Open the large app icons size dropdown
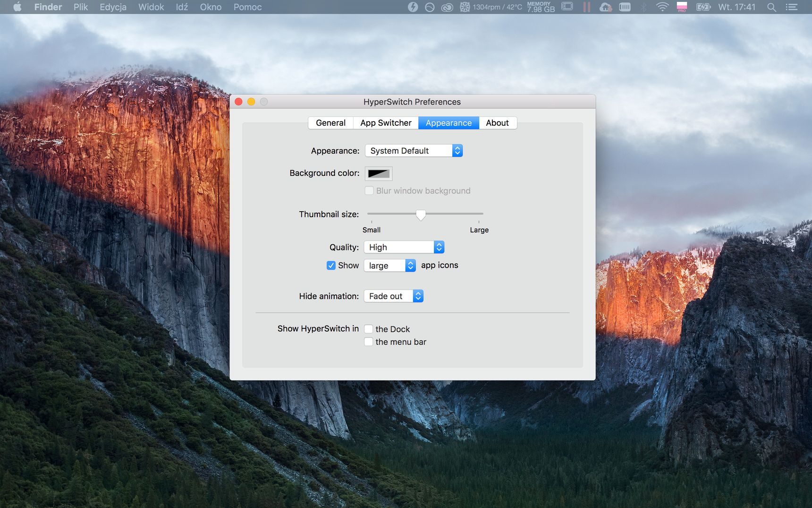The width and height of the screenshot is (812, 508). (x=390, y=266)
